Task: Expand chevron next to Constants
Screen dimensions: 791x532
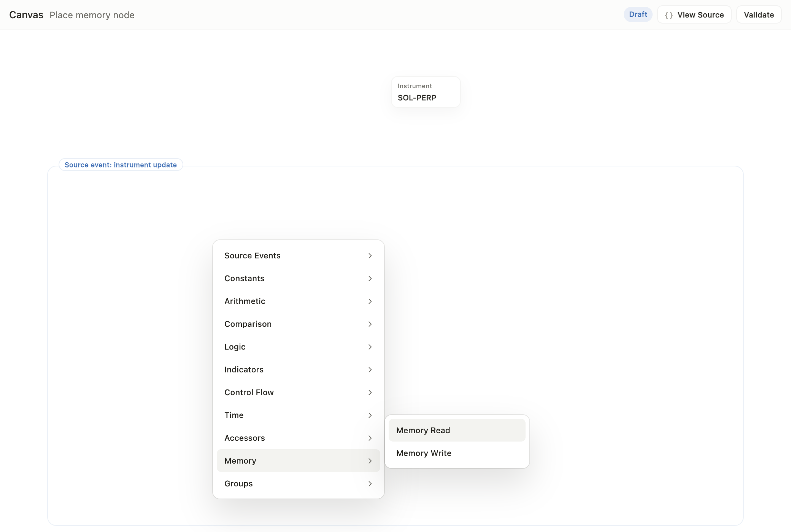Action: point(370,279)
